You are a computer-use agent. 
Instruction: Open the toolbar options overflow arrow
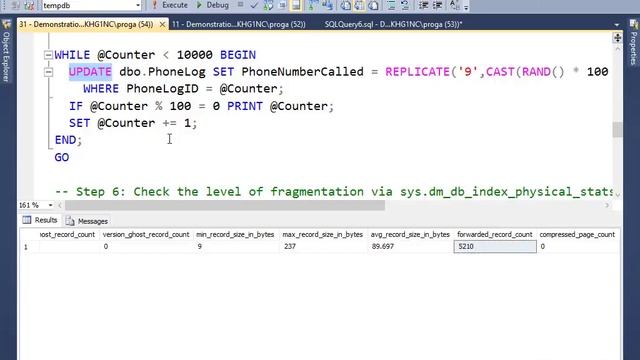pos(466,7)
